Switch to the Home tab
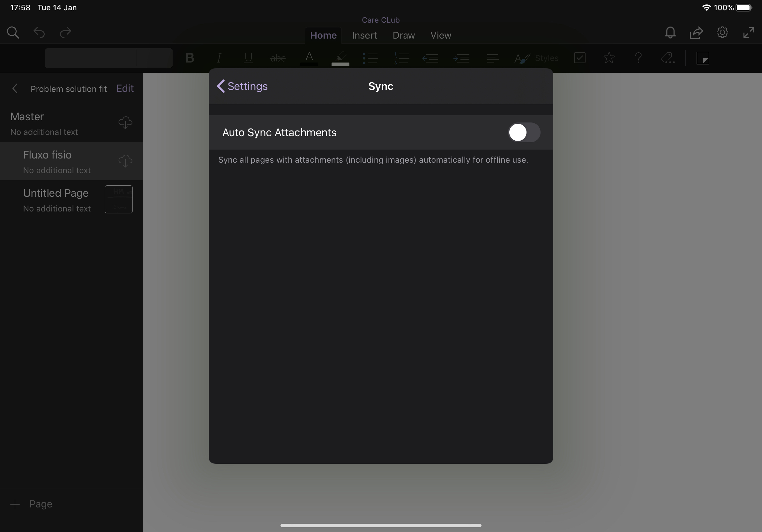The height and width of the screenshot is (532, 762). click(x=323, y=35)
